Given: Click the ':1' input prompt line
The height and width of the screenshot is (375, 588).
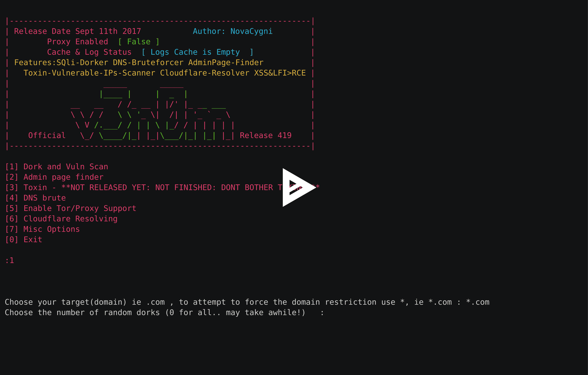Looking at the screenshot, I should pyautogui.click(x=9, y=261).
